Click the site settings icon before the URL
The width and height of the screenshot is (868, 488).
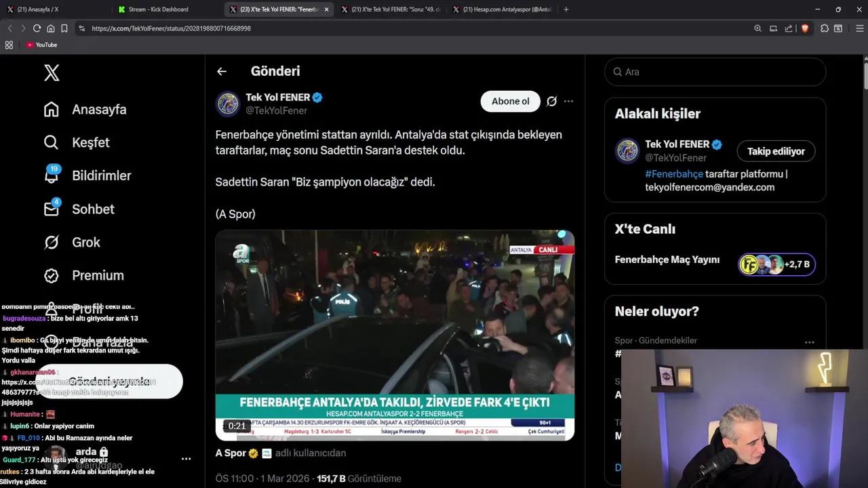pyautogui.click(x=82, y=28)
